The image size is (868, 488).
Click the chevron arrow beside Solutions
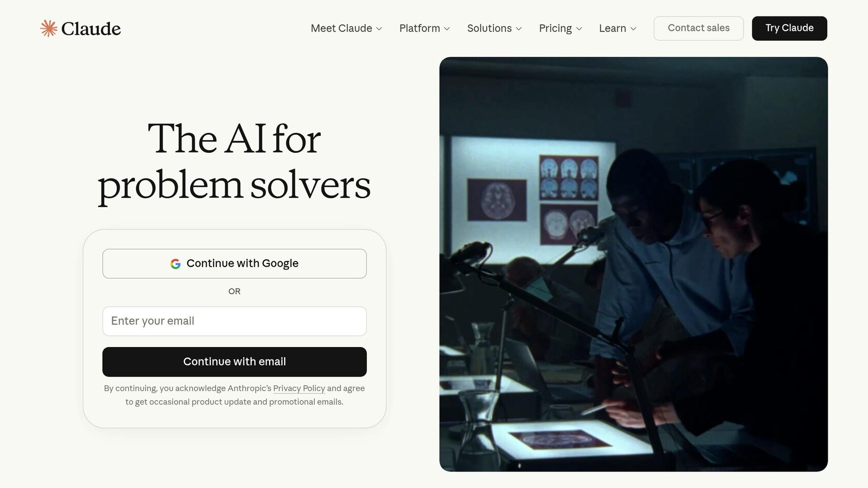pyautogui.click(x=519, y=29)
